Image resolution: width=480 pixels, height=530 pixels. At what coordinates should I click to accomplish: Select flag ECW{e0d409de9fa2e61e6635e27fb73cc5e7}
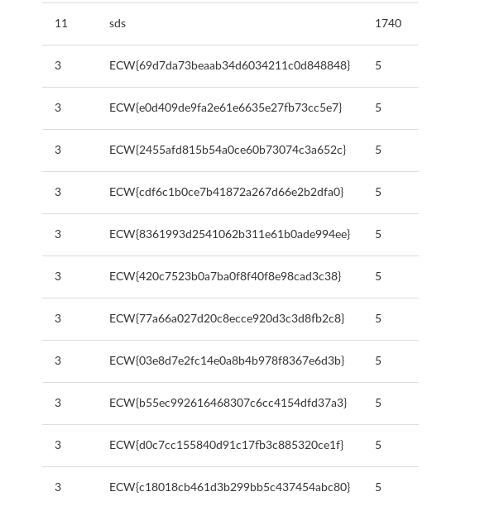click(x=225, y=107)
